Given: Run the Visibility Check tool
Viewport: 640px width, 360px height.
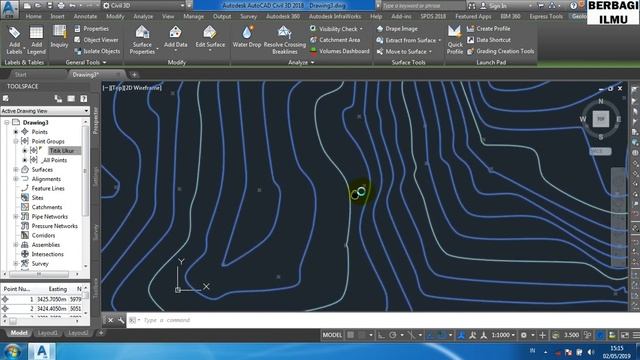Looking at the screenshot, I should click(x=336, y=29).
